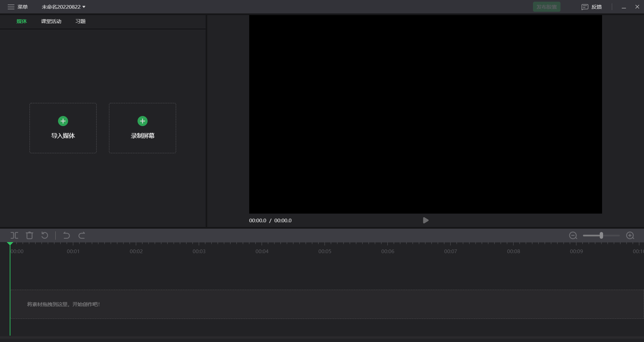Viewport: 644px width, 342px height.
Task: Zoom in the timeline
Action: click(630, 235)
